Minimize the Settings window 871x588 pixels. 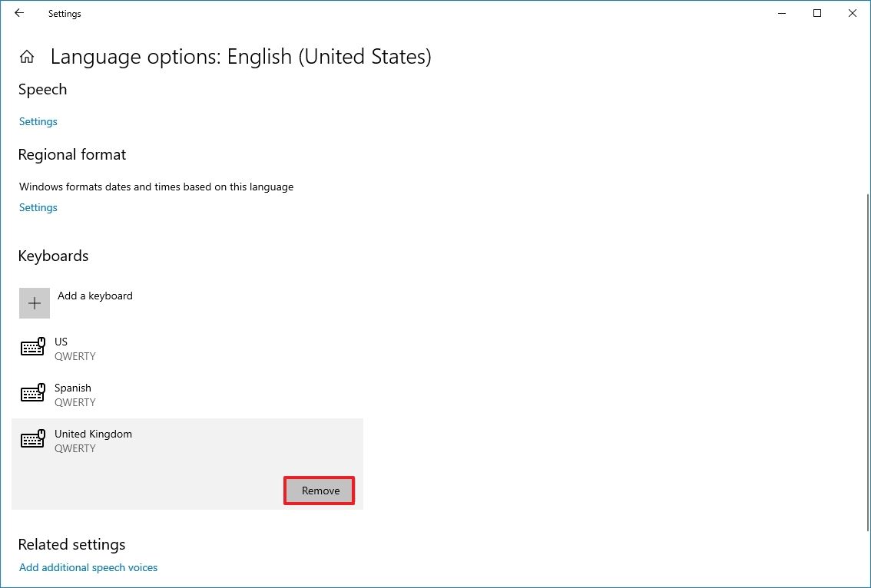[x=782, y=13]
